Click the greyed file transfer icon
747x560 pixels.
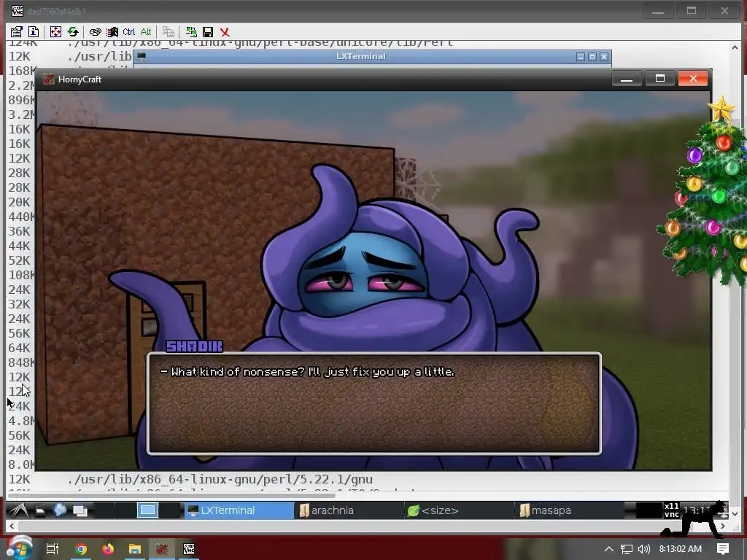(x=169, y=32)
